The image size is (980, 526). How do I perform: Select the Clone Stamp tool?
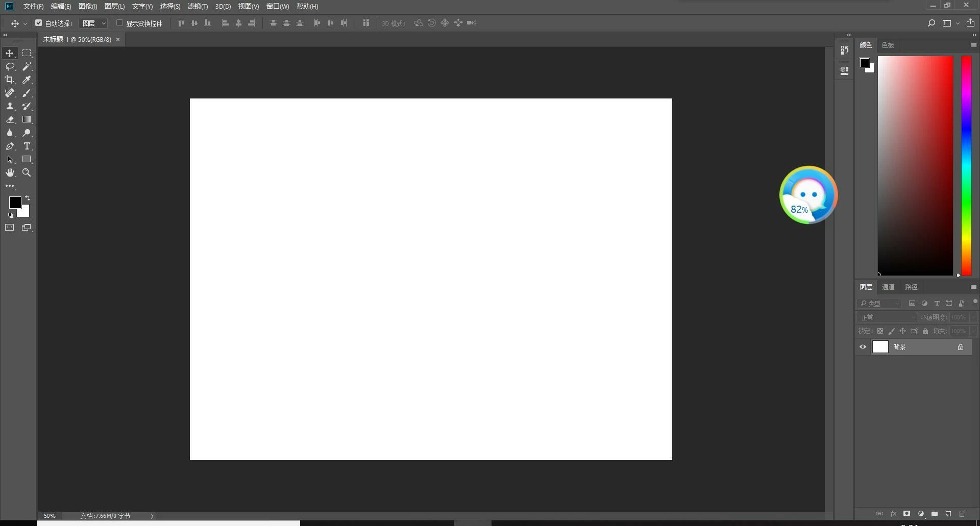(x=10, y=106)
